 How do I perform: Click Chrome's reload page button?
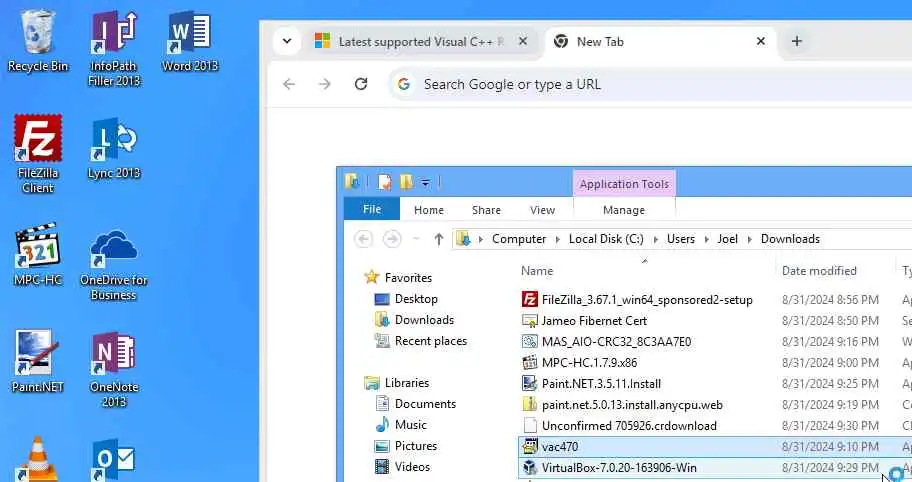(361, 84)
